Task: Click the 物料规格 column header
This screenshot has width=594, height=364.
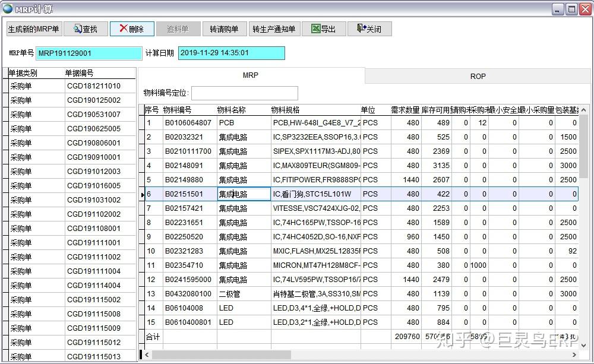Action: click(316, 110)
